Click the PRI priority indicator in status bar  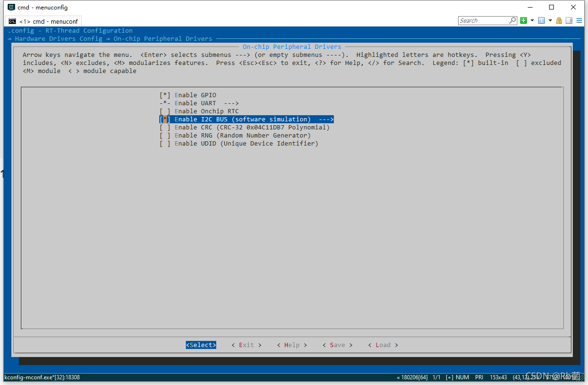coord(479,377)
